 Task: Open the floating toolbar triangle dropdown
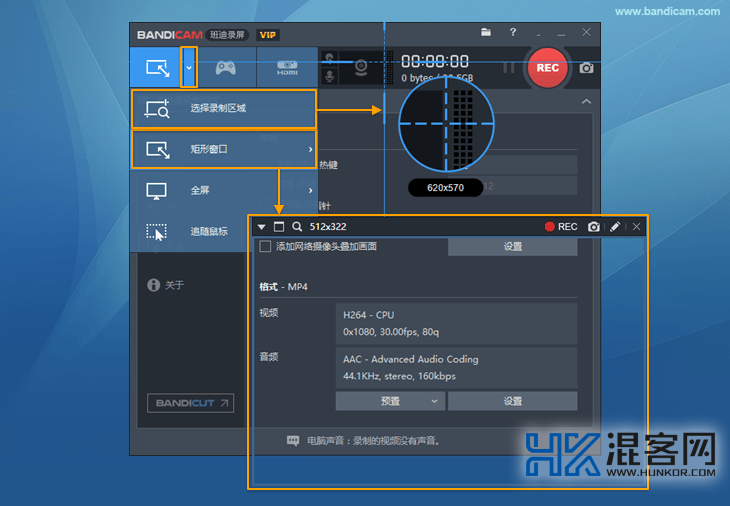(262, 227)
